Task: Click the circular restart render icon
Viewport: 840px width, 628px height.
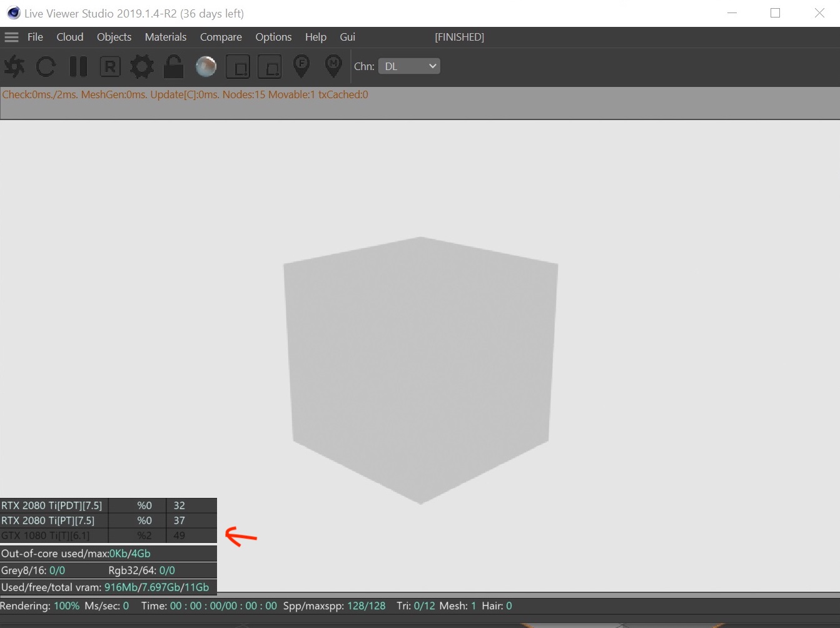Action: tap(46, 66)
